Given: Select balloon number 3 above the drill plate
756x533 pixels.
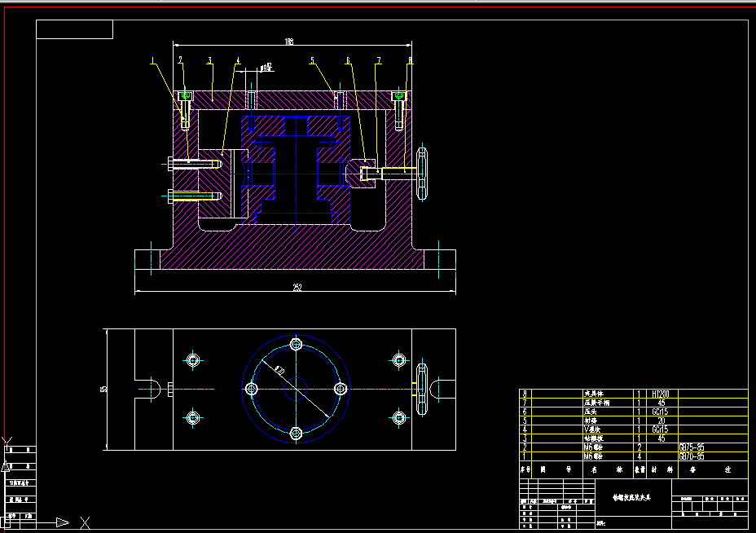Looking at the screenshot, I should (209, 61).
